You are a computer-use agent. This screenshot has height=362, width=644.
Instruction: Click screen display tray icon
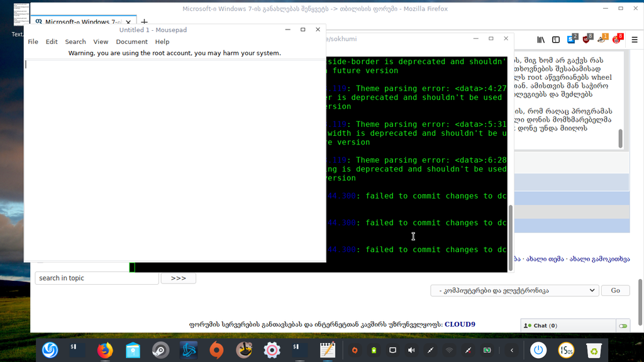tap(392, 350)
